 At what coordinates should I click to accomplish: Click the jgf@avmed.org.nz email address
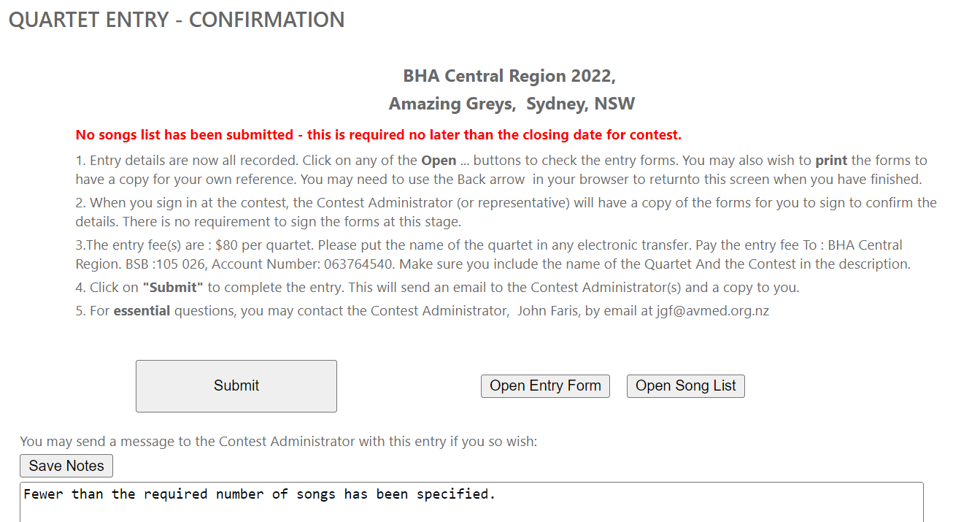[x=713, y=311]
